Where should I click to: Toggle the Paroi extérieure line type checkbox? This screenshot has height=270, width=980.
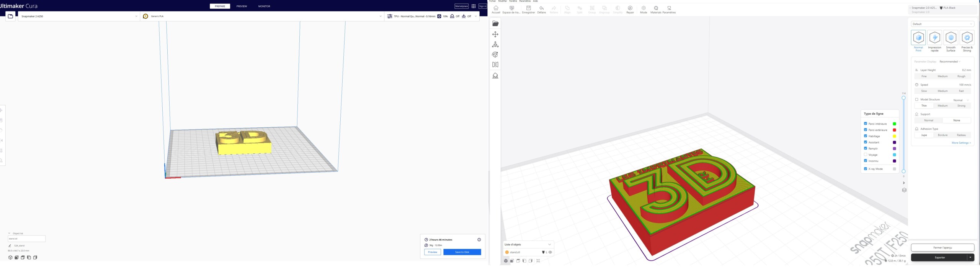coord(866,130)
